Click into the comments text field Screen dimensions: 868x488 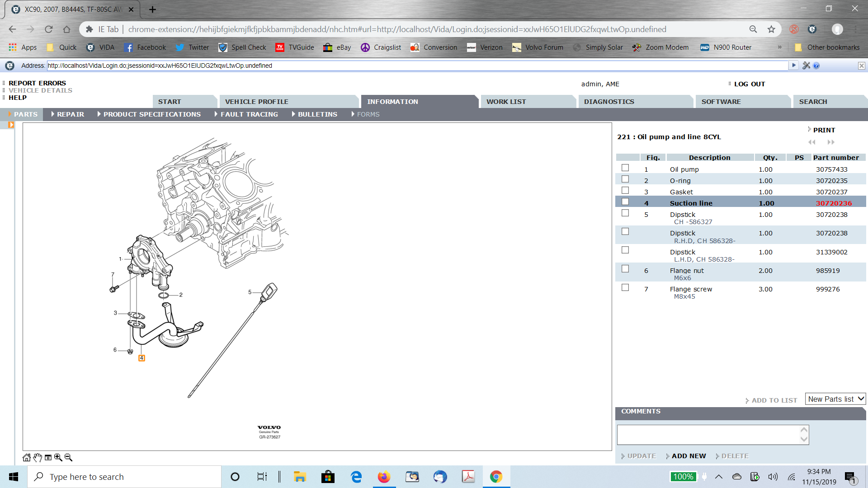click(708, 434)
